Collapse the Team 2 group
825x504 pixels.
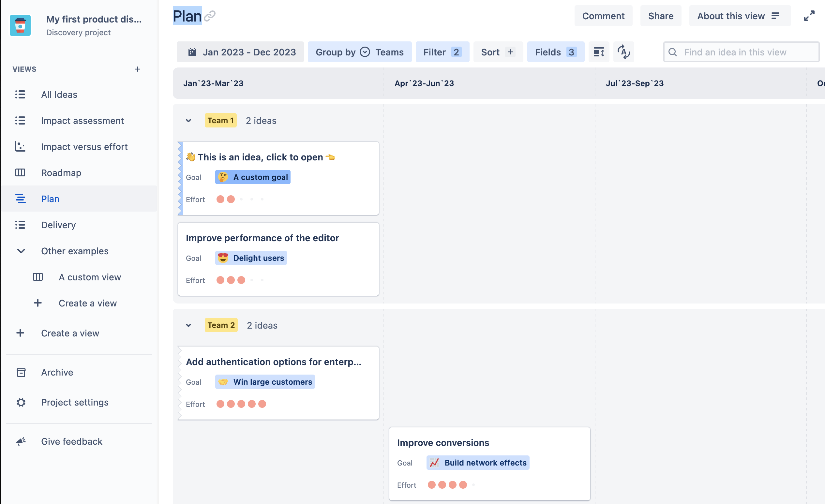click(188, 325)
